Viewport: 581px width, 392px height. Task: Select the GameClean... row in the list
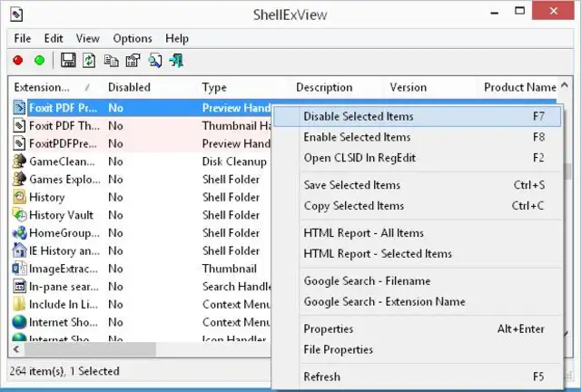(57, 162)
